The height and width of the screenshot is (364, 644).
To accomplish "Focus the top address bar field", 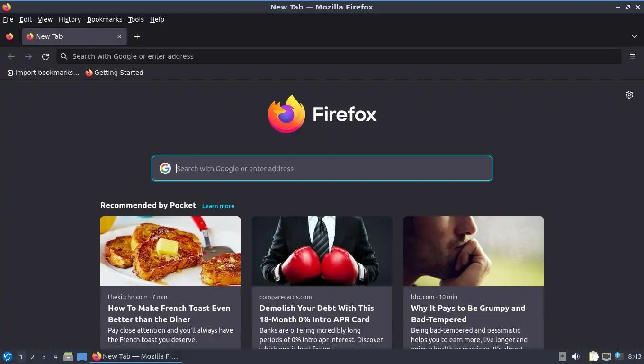I will coord(339,56).
